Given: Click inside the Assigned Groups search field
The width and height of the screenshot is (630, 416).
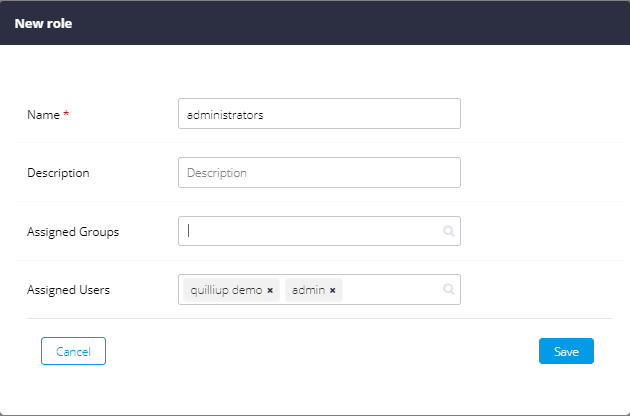Looking at the screenshot, I should coord(319,231).
